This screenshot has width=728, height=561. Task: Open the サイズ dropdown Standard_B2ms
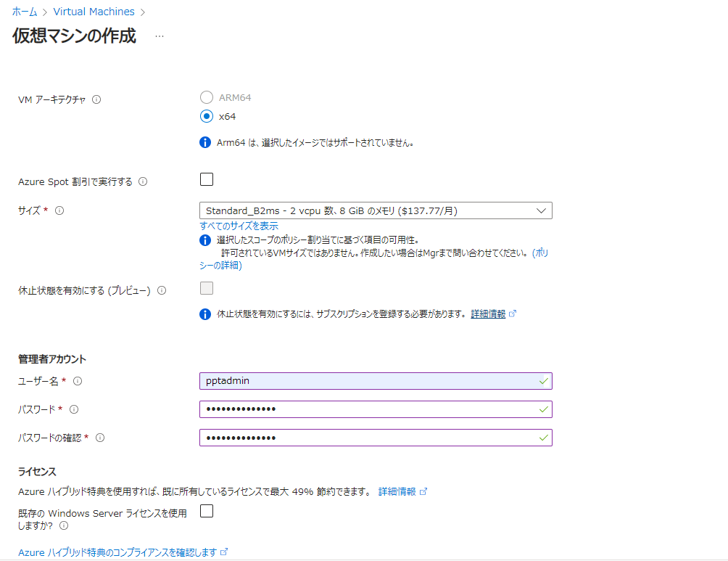376,210
